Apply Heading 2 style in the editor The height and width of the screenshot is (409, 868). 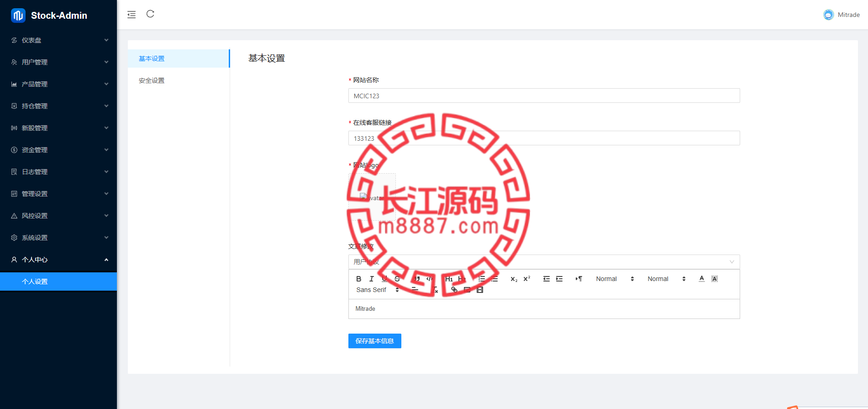[x=462, y=279]
